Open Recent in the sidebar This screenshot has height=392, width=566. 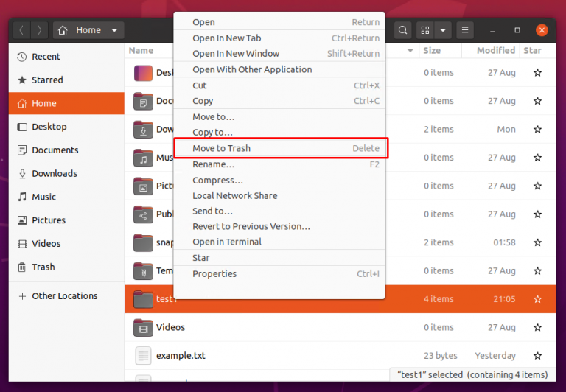pyautogui.click(x=66, y=57)
